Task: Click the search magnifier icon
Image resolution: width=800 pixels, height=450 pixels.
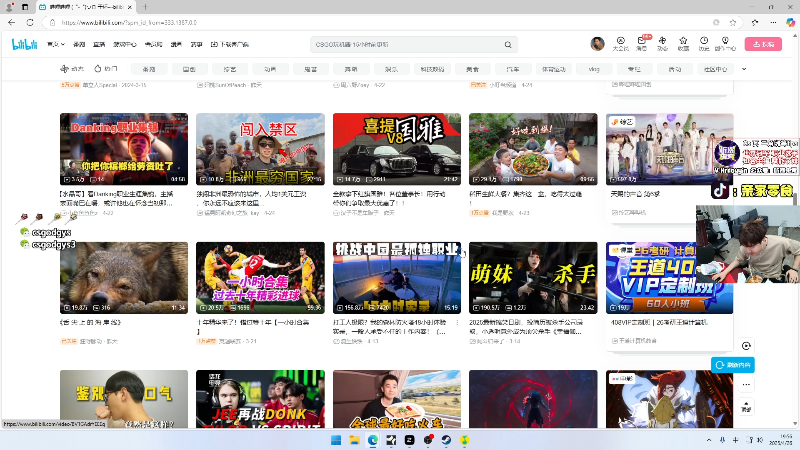Action: 508,44
